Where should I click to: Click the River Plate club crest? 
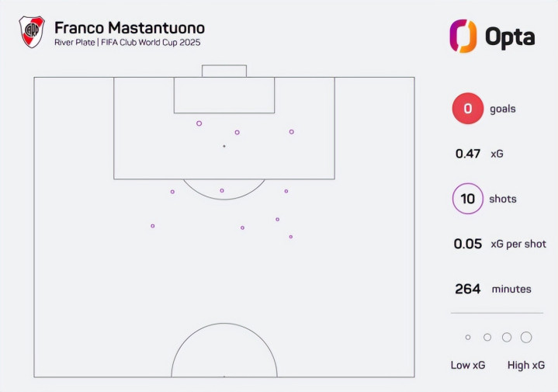[32, 32]
